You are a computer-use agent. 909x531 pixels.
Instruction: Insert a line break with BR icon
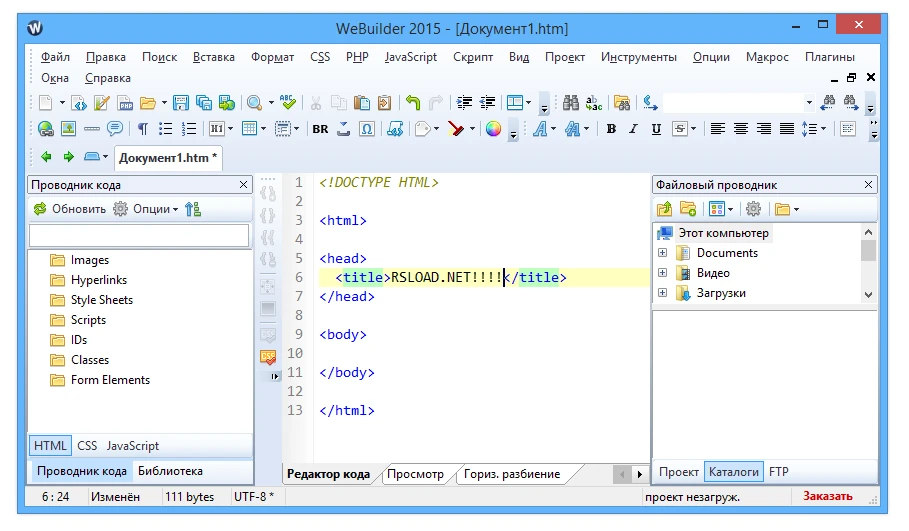320,129
